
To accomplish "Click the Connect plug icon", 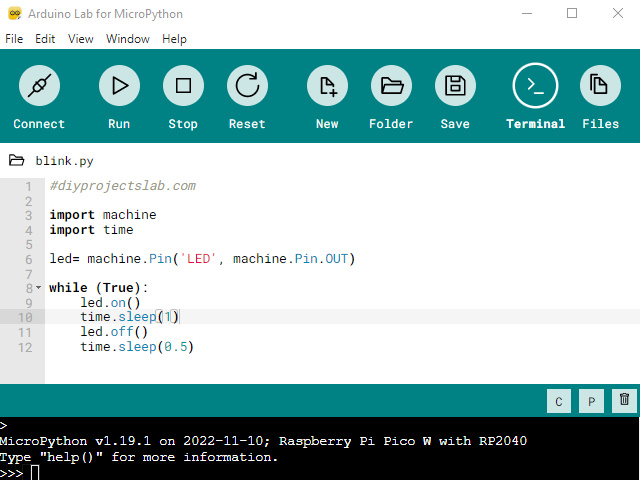I will point(39,87).
